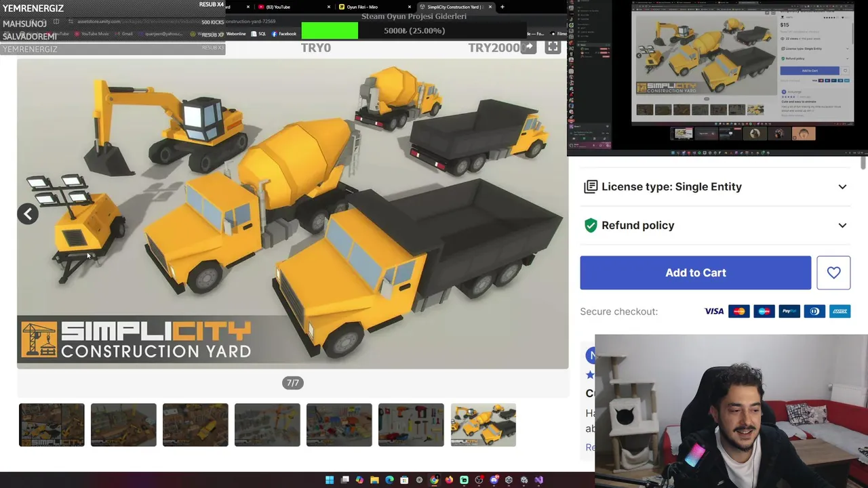Select the fifth colorful props thumbnail
The width and height of the screenshot is (868, 488).
coord(339,425)
